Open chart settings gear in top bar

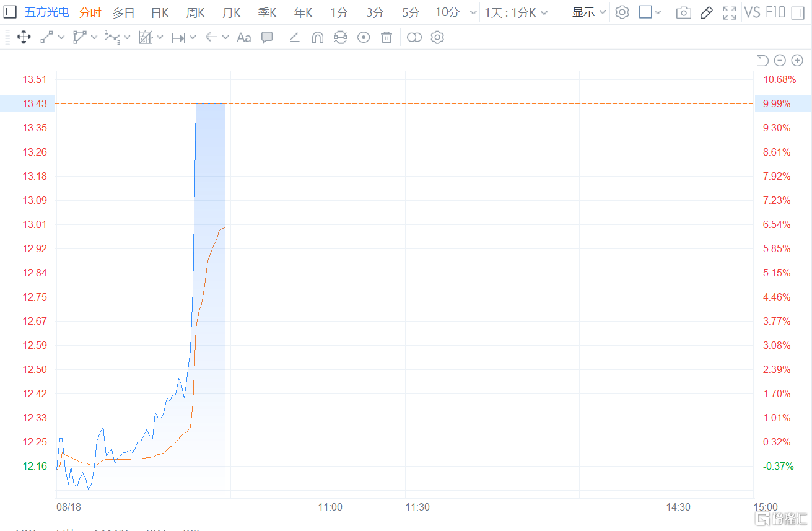click(622, 12)
